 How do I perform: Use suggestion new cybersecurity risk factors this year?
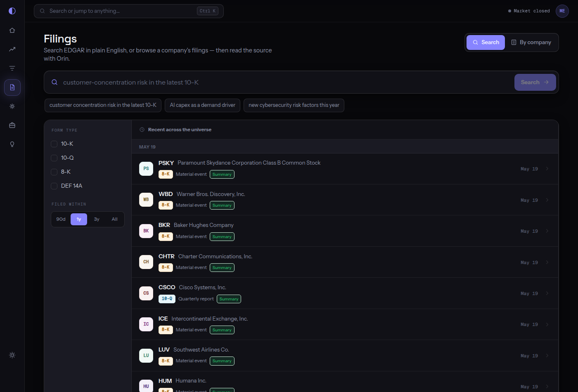coord(294,105)
